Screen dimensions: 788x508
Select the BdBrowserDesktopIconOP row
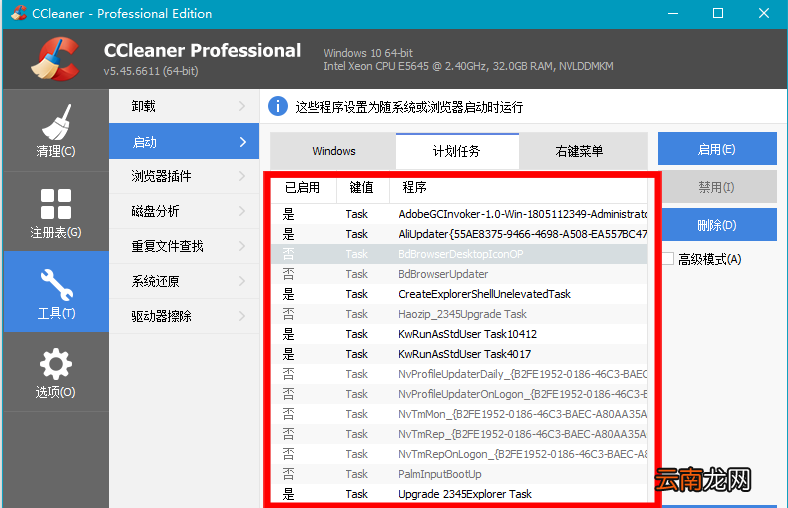click(459, 254)
